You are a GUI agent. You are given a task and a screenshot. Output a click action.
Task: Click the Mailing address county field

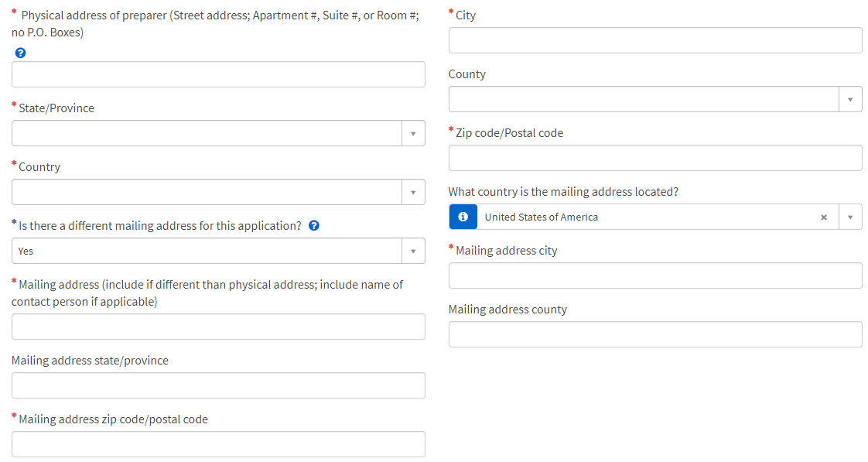coord(655,334)
